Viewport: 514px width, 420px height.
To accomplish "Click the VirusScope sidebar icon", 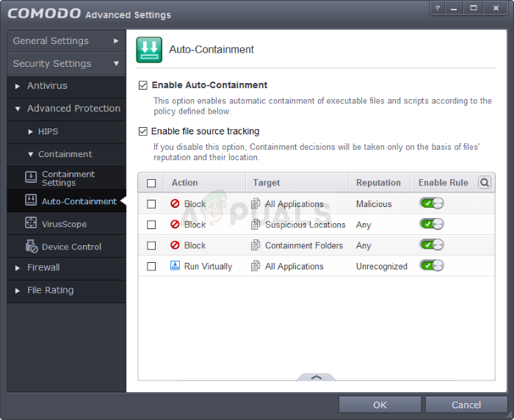I will click(x=31, y=223).
